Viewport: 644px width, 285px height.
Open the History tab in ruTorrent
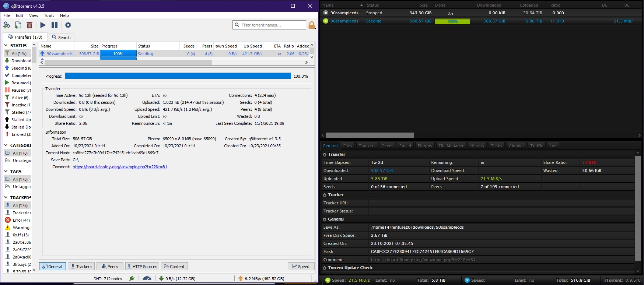click(477, 146)
